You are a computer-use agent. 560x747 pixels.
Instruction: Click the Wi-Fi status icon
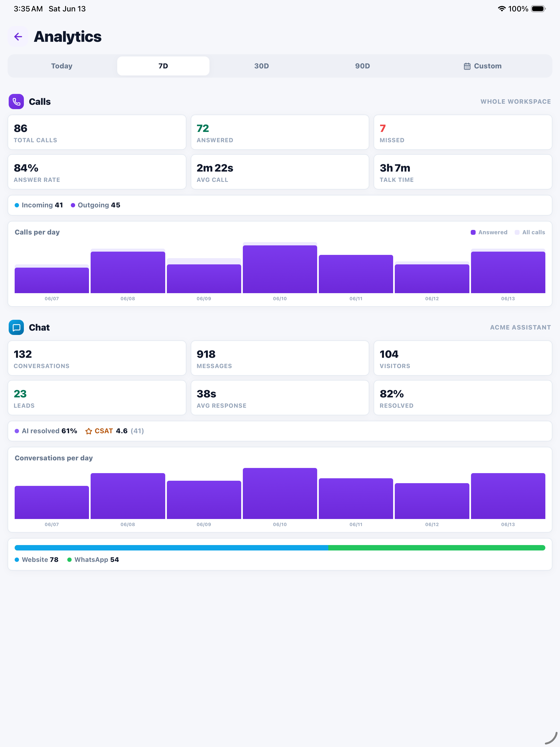(x=502, y=9)
